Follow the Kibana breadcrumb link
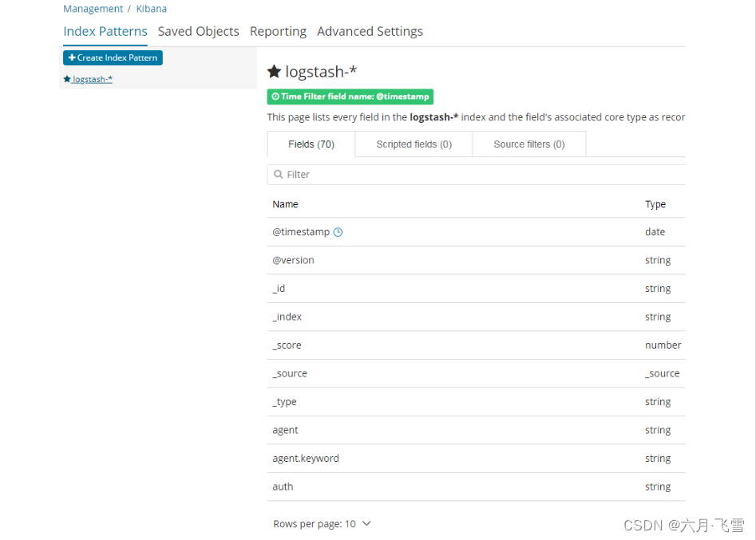This screenshot has width=756, height=540. coord(152,9)
